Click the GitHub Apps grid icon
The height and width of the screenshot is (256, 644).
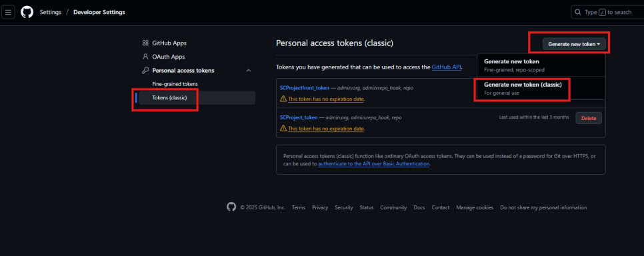pyautogui.click(x=145, y=43)
